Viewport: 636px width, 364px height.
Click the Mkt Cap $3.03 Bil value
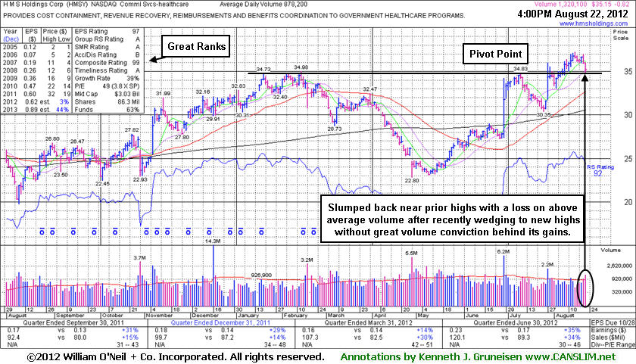click(x=127, y=94)
